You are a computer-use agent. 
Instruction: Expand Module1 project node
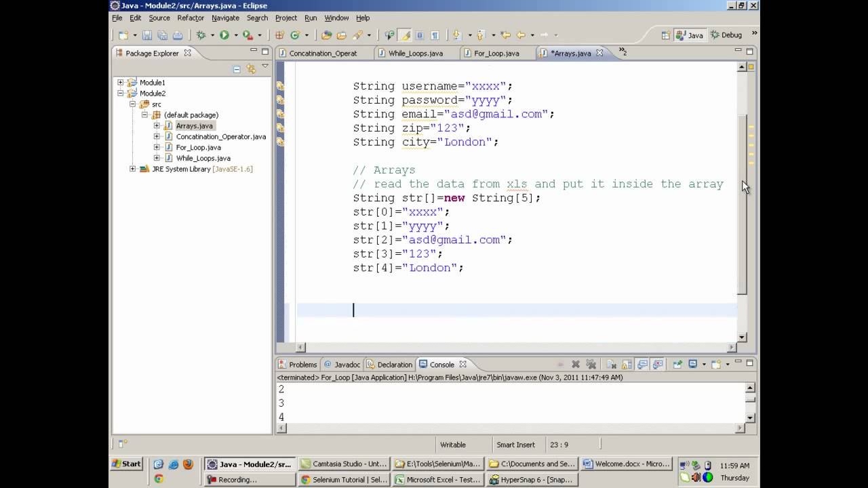tap(121, 83)
